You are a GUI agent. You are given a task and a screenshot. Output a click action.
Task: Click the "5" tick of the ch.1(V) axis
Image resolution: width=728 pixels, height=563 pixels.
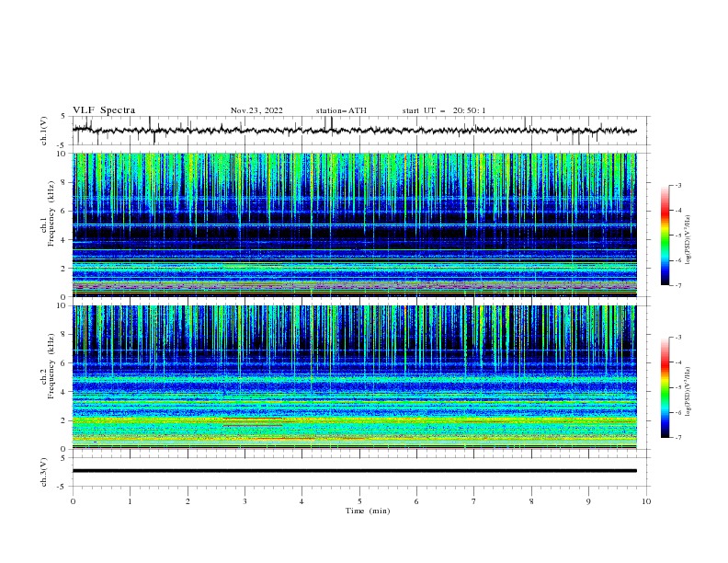[63, 116]
